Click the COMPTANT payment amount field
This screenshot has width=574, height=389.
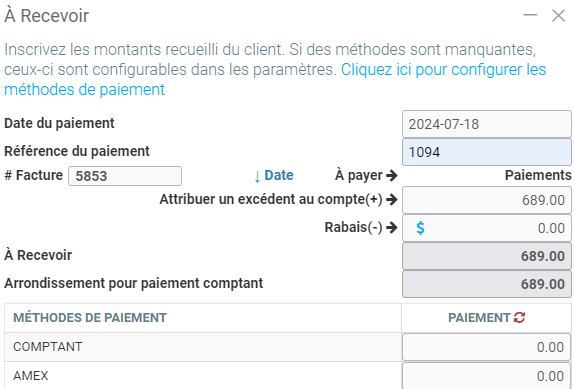pos(487,347)
